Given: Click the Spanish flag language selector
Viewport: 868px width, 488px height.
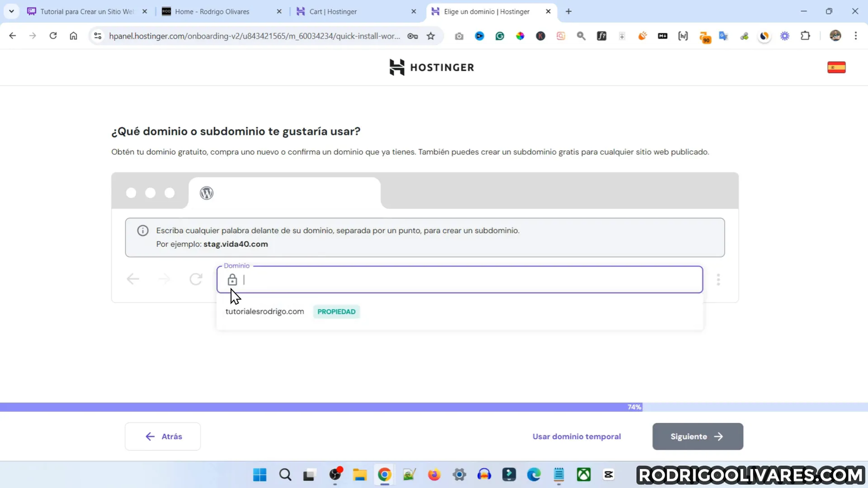Looking at the screenshot, I should (x=836, y=66).
